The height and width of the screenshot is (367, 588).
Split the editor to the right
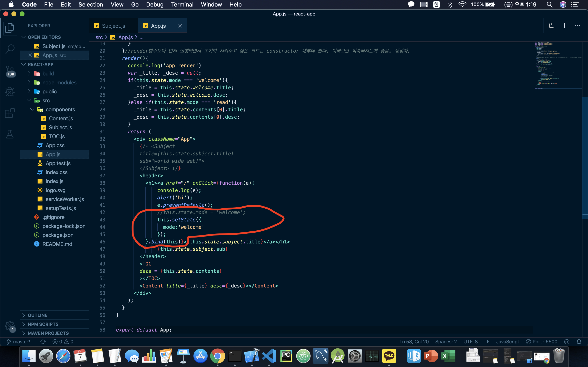pyautogui.click(x=564, y=26)
